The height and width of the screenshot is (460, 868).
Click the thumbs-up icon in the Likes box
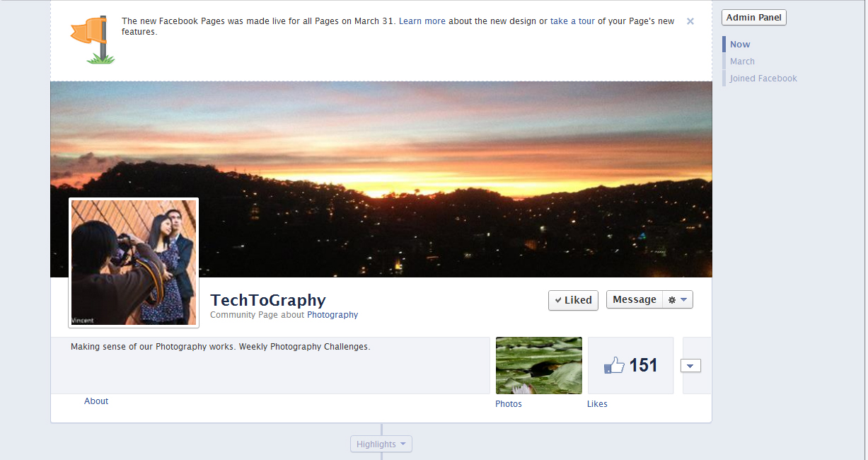pyautogui.click(x=613, y=364)
